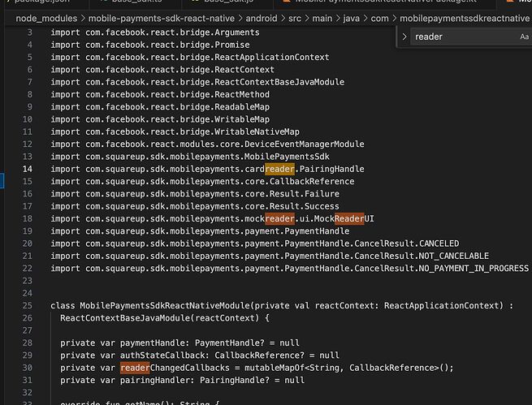
Task: Select line number 14 in the gutter
Action: point(28,169)
